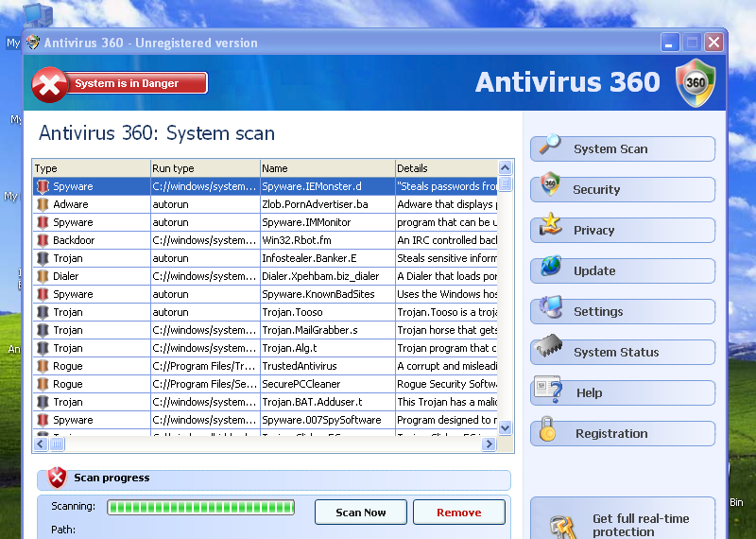Click the red X System in Danger icon
The height and width of the screenshot is (539, 756).
[50, 84]
